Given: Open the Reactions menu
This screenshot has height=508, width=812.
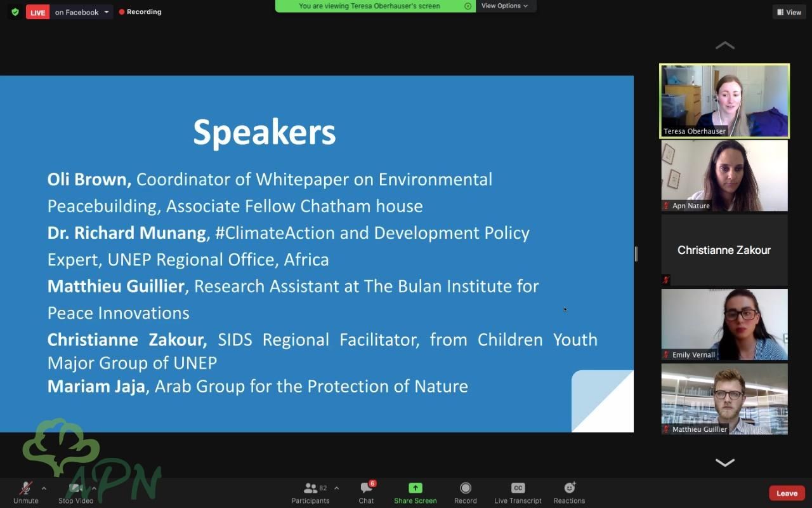Looking at the screenshot, I should (569, 492).
